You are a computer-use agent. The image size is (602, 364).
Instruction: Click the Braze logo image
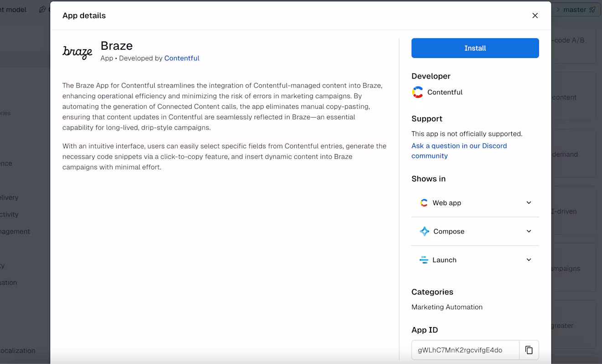78,52
